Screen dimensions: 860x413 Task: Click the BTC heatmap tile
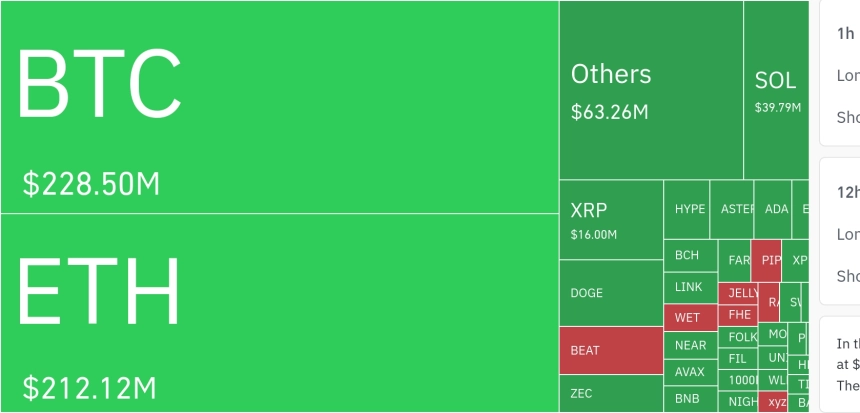[279, 107]
